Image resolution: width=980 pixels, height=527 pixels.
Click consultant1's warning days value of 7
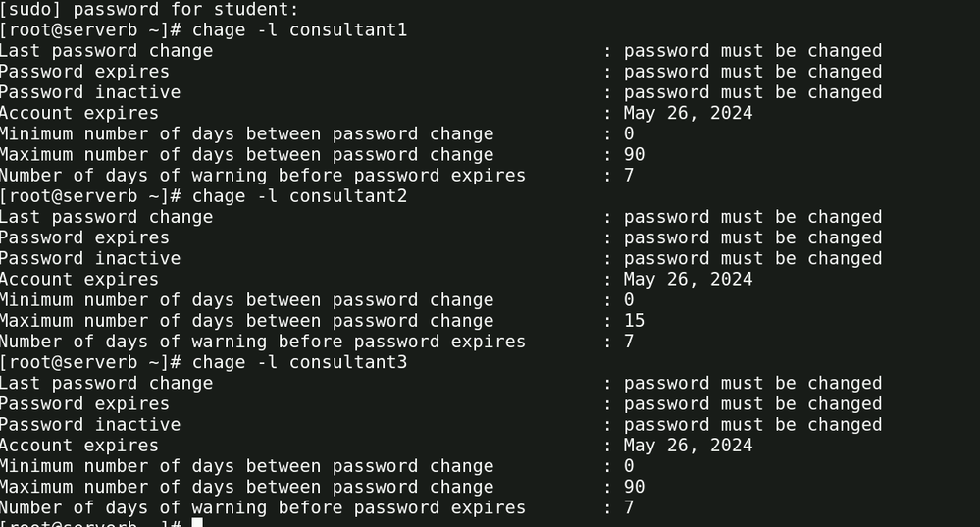click(629, 176)
